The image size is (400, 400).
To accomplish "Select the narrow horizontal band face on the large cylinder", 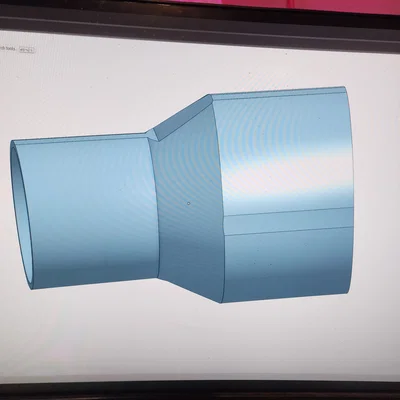I will pyautogui.click(x=288, y=221).
